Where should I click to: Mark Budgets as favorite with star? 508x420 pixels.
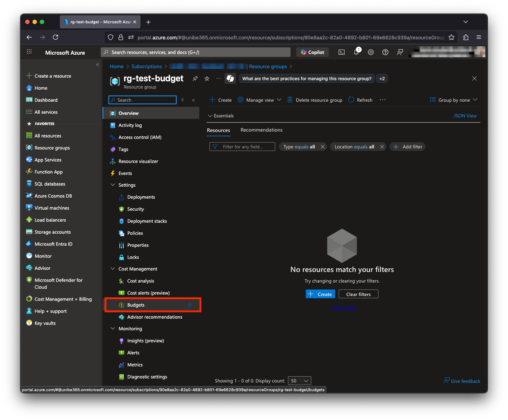tap(189, 305)
